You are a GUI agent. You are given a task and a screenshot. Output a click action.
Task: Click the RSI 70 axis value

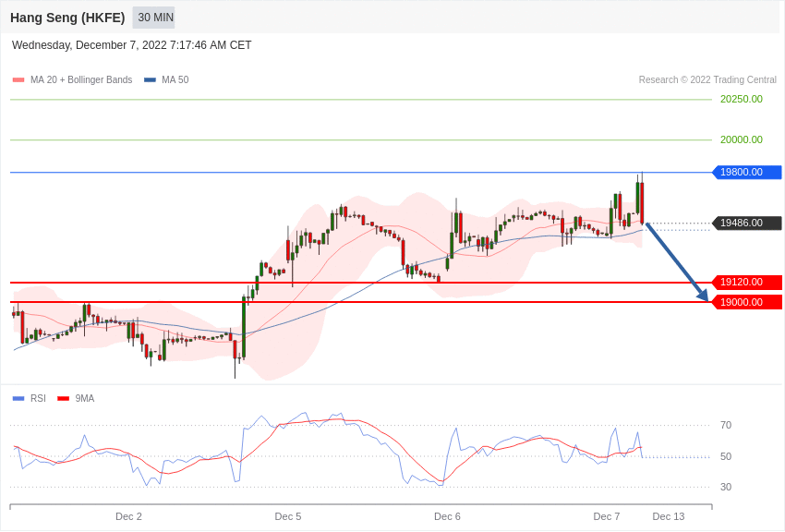pos(726,426)
